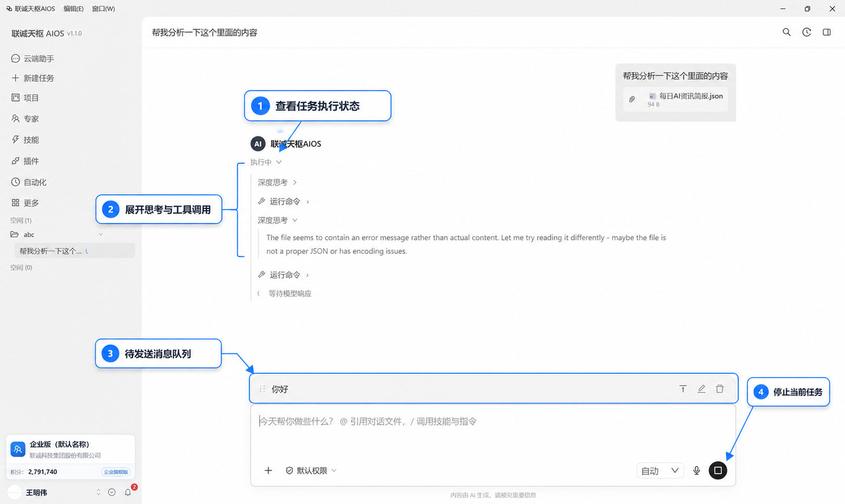The width and height of the screenshot is (845, 504).
Task: Expand the user switcher arrows beside 王明伟
Action: click(98, 492)
